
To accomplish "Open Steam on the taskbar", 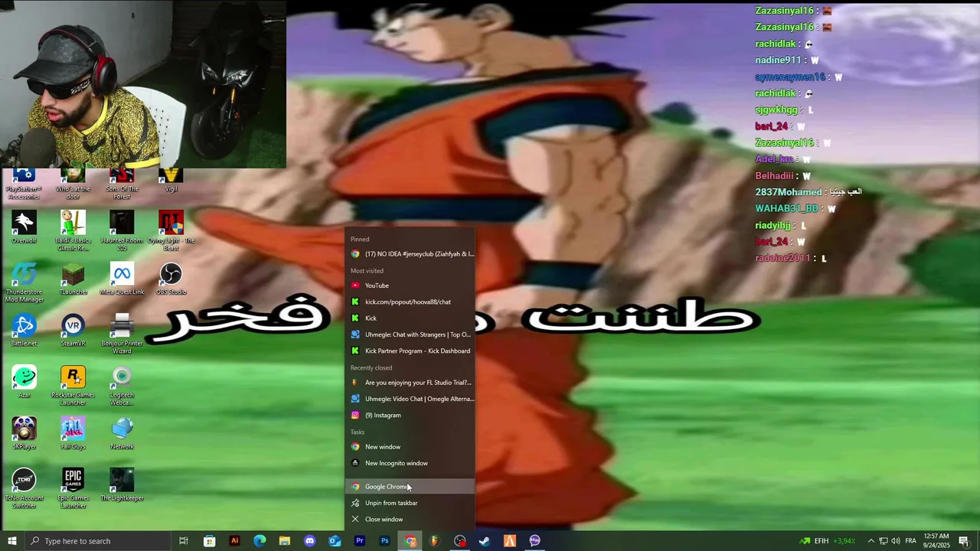I will point(484,541).
